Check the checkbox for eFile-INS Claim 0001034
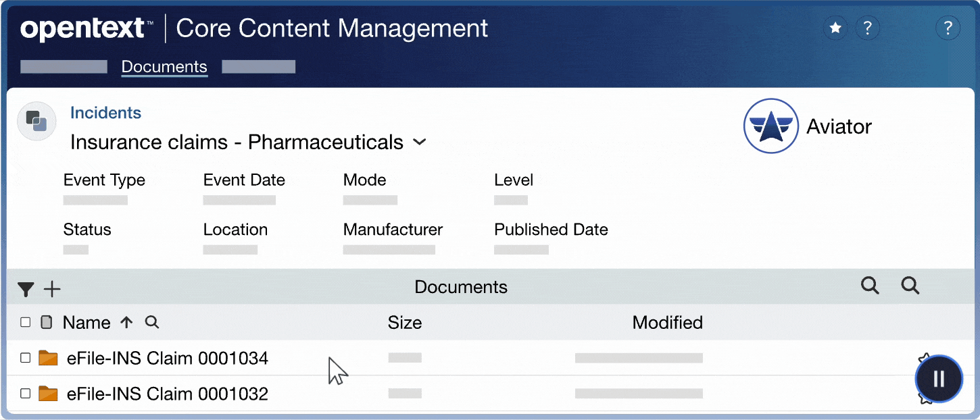Screen dimensions: 980x420 point(25,358)
